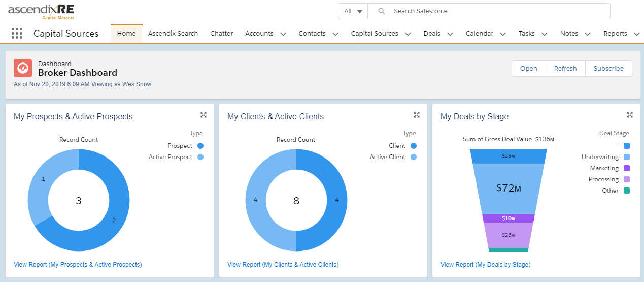Expand the My Clients & Active Clients chart
Screen dimensions: 644x282
[417, 115]
